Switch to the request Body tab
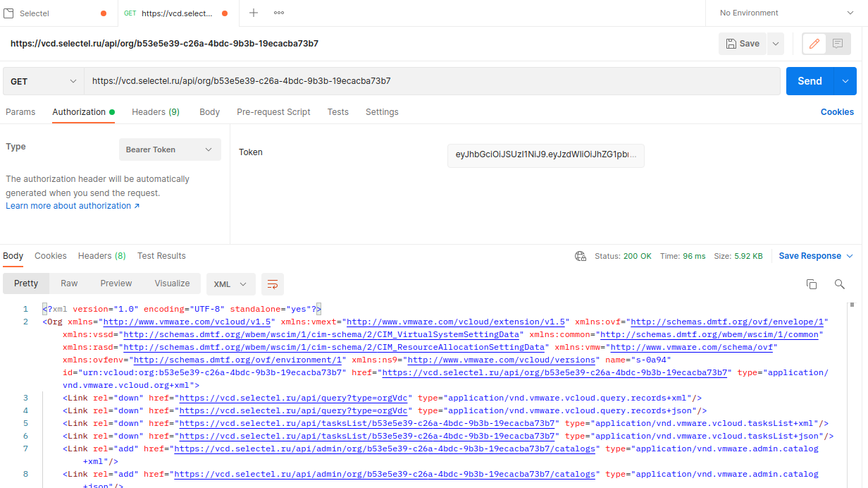Screen dimensions: 868x488 (209, 112)
